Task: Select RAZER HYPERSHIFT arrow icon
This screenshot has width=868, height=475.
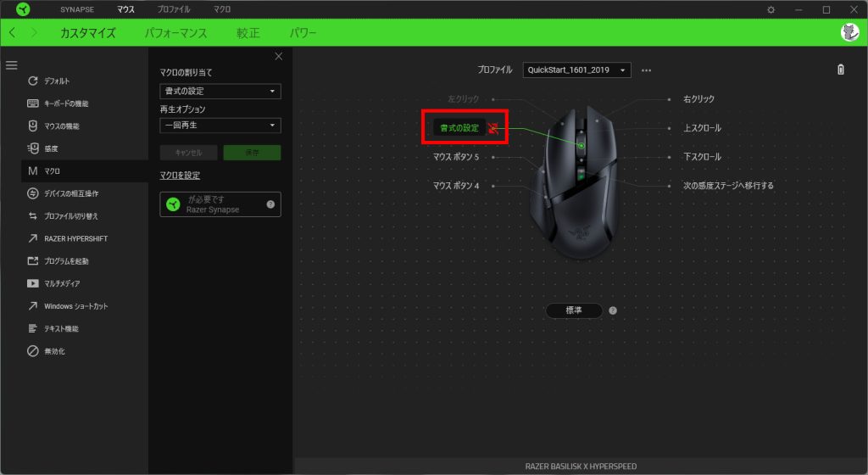Action: tap(33, 238)
